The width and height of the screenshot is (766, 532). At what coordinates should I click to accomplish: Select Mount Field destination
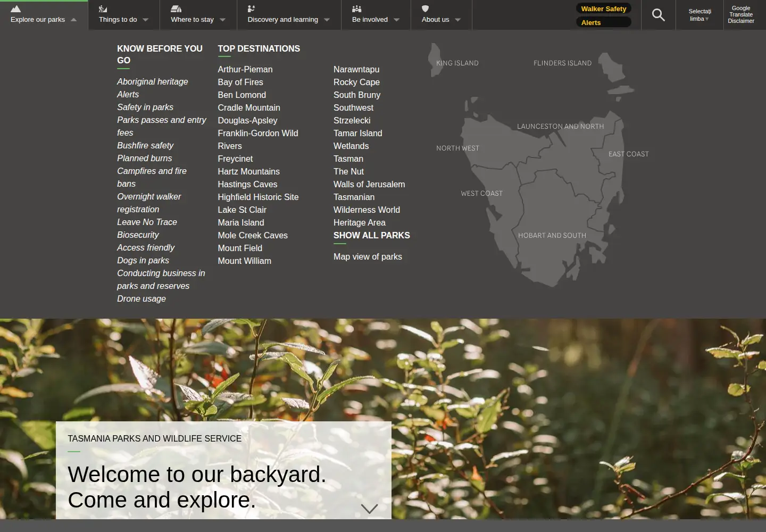click(x=240, y=248)
